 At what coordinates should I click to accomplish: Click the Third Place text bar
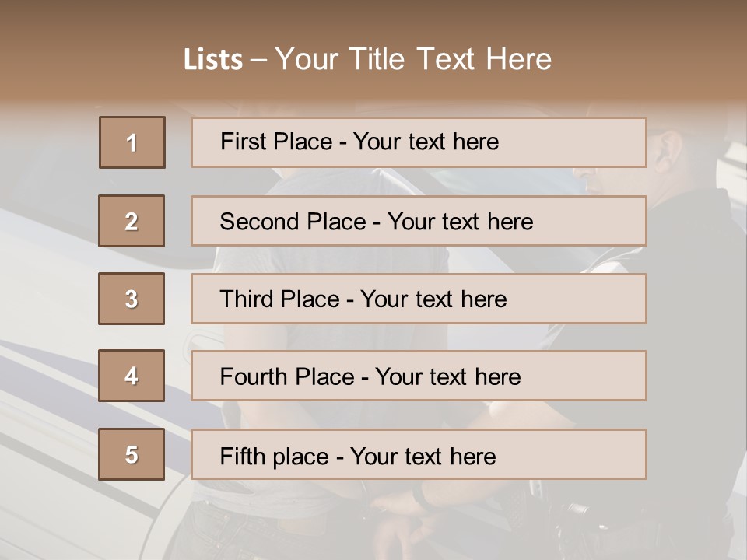(x=419, y=299)
